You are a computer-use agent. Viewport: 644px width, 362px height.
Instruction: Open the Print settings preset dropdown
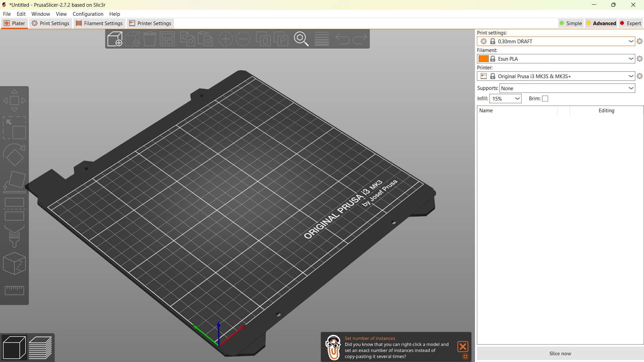pyautogui.click(x=631, y=41)
